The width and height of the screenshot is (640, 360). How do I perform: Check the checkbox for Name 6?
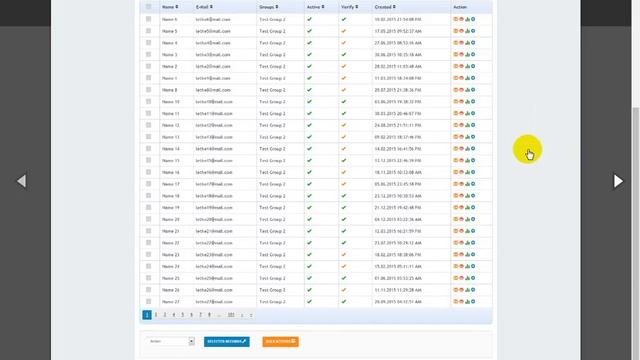[x=149, y=19]
